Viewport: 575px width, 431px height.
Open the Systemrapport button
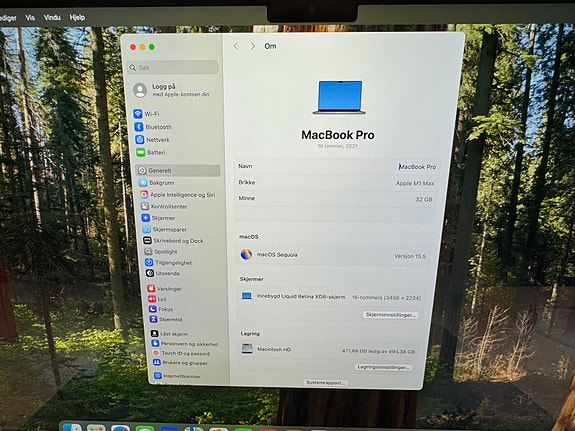click(326, 383)
